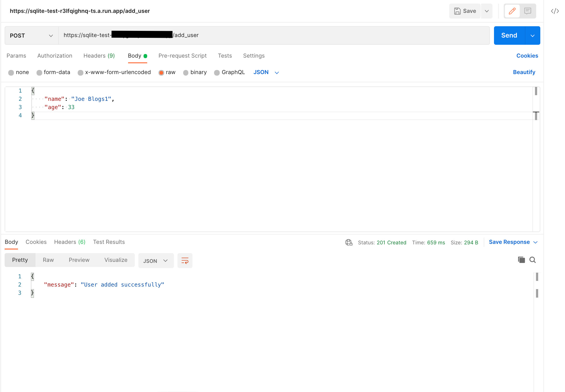Open the comments icon
Viewport: 565px width, 392px height.
coord(528,11)
